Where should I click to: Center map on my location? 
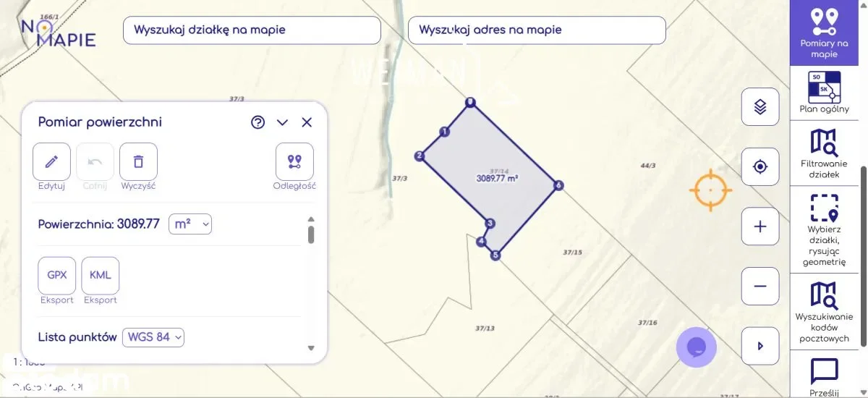760,167
